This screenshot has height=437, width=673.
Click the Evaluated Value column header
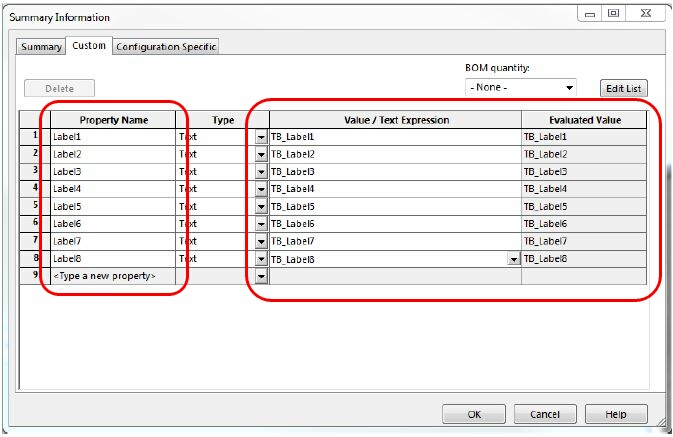583,120
